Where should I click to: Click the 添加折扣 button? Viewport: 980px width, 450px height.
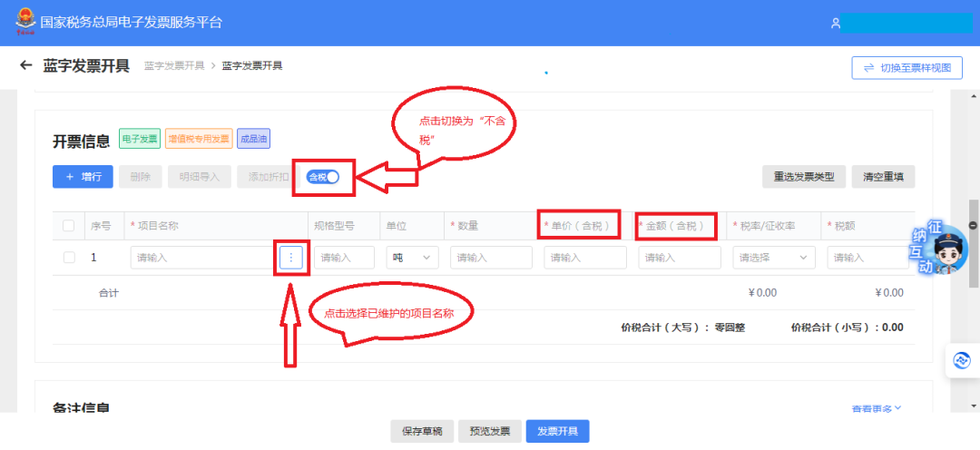[266, 177]
